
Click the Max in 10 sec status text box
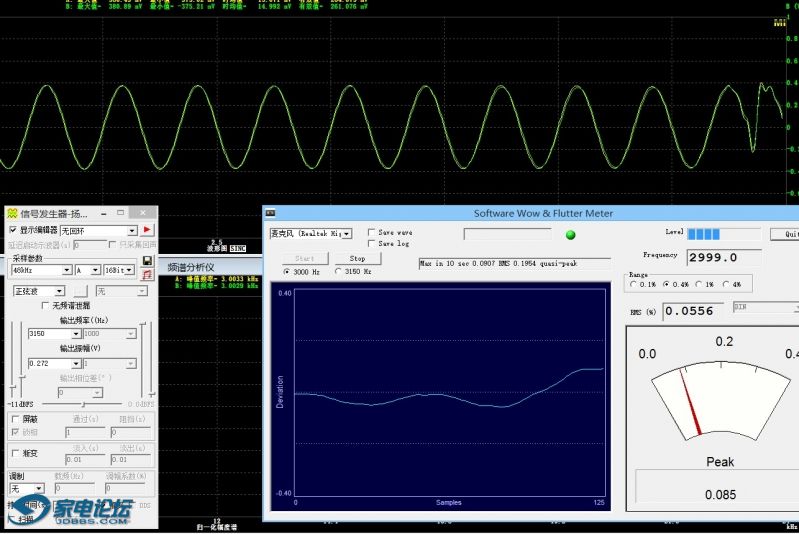pos(514,263)
